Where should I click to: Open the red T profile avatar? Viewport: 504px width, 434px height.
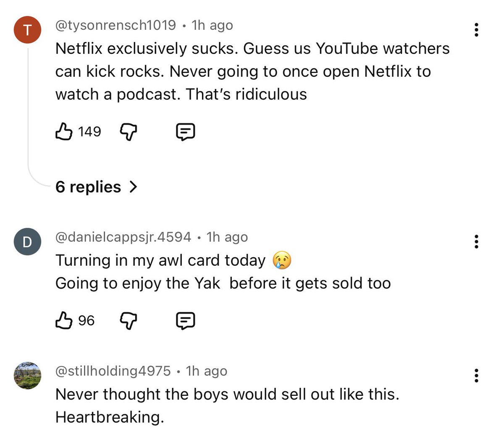27,30
